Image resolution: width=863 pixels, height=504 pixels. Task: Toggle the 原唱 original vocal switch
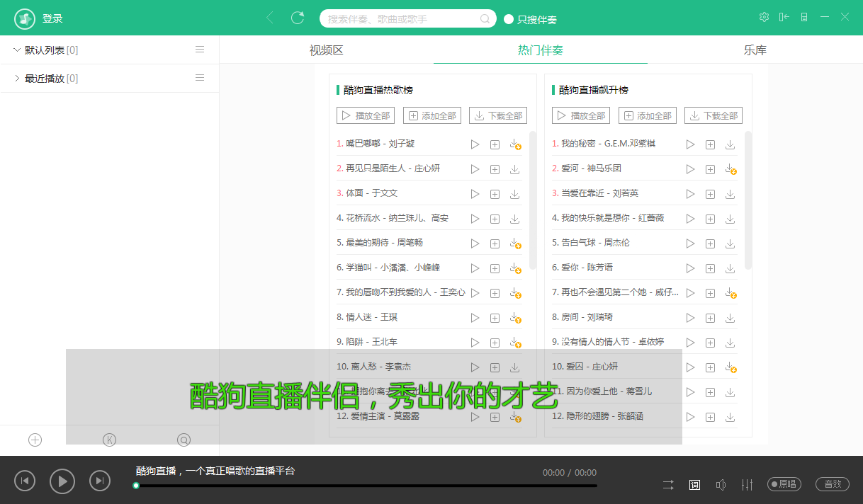pyautogui.click(x=784, y=484)
